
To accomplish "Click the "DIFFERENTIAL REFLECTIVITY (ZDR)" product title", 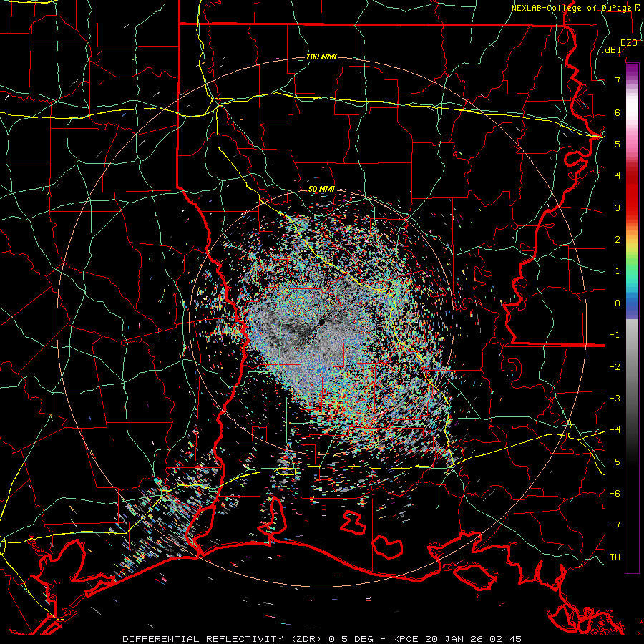I will click(223, 639).
